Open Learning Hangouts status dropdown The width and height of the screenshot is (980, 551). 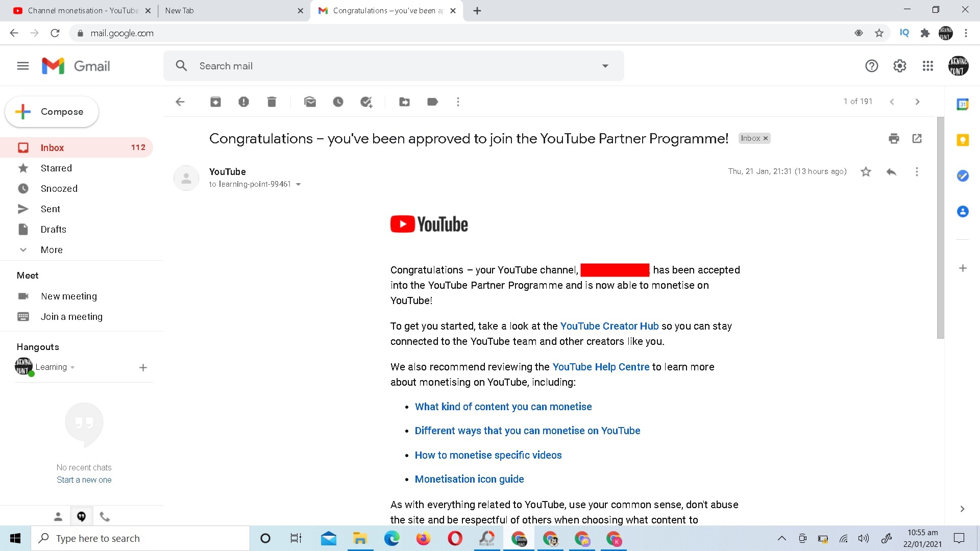(x=55, y=367)
